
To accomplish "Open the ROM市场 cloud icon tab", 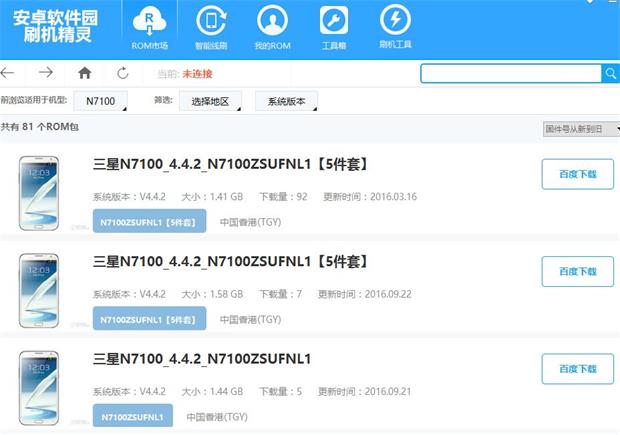I will pyautogui.click(x=149, y=28).
